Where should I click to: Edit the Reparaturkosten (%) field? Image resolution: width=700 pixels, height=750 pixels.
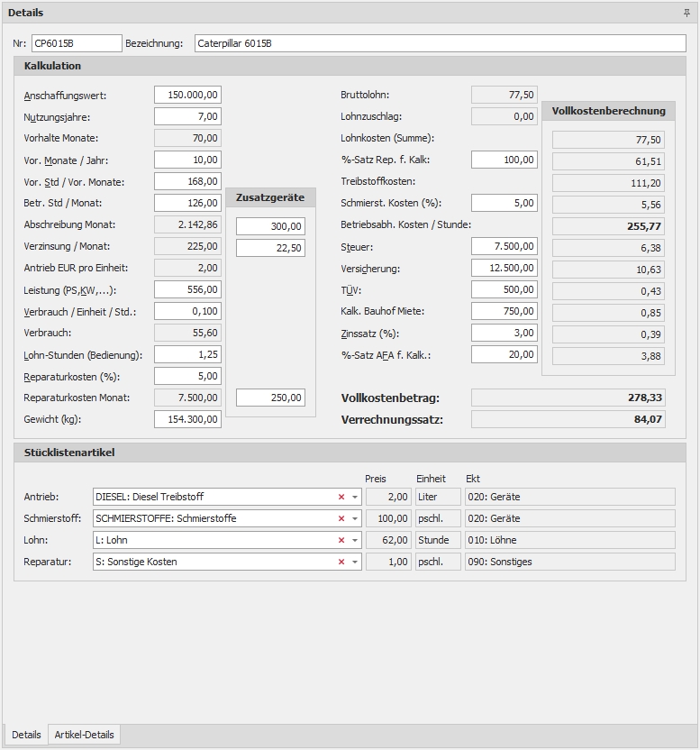[x=187, y=376]
